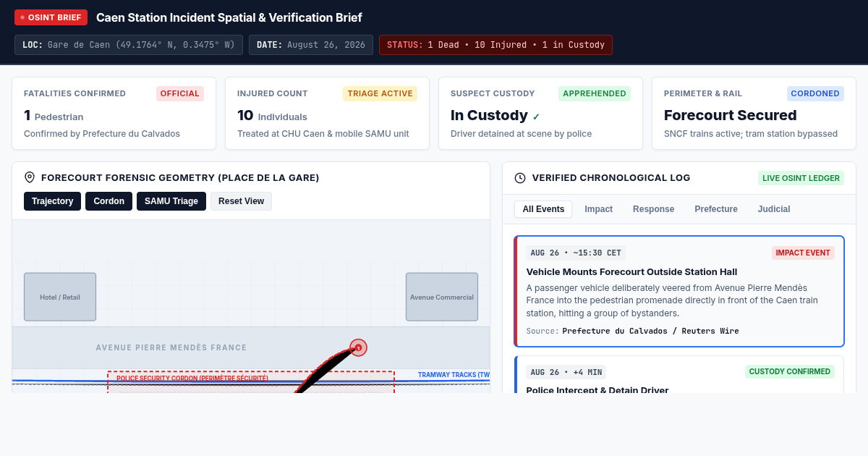
Task: Open the Vehicle Mounts Forecourt event card
Action: tap(679, 291)
